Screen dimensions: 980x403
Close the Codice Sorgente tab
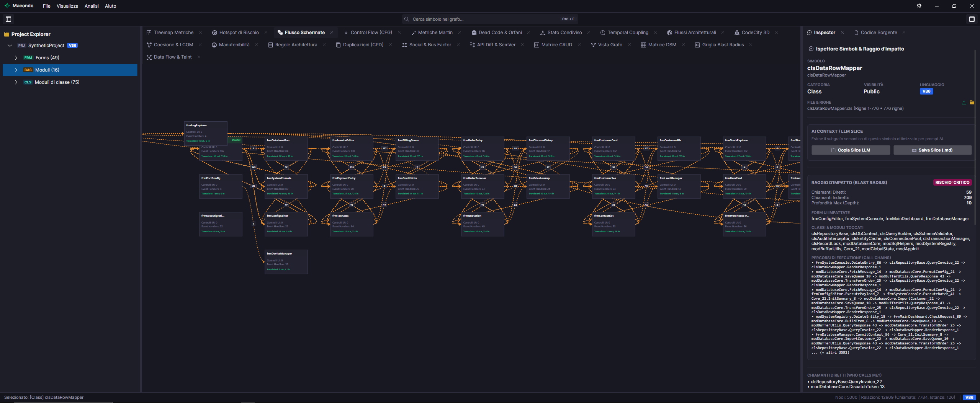[x=904, y=33]
